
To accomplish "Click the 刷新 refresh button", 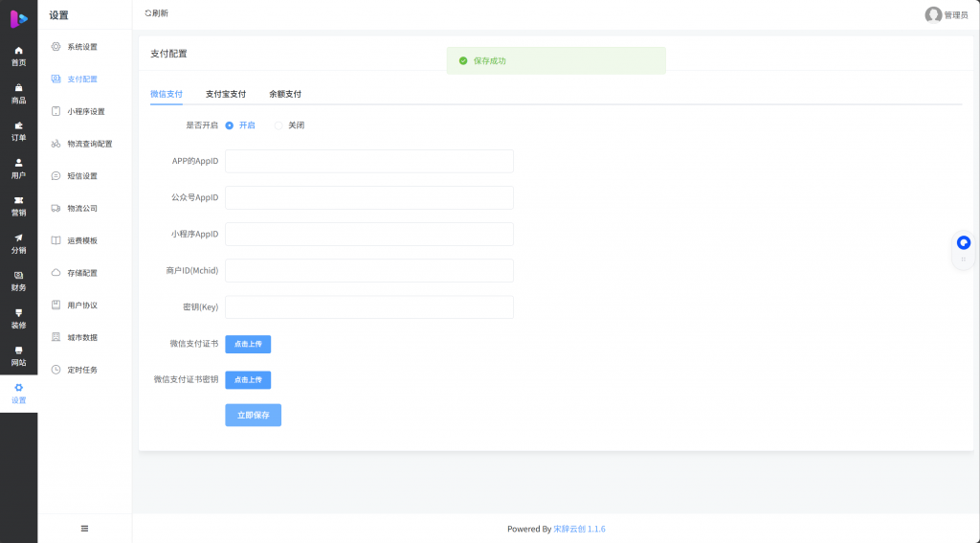I will 156,13.
